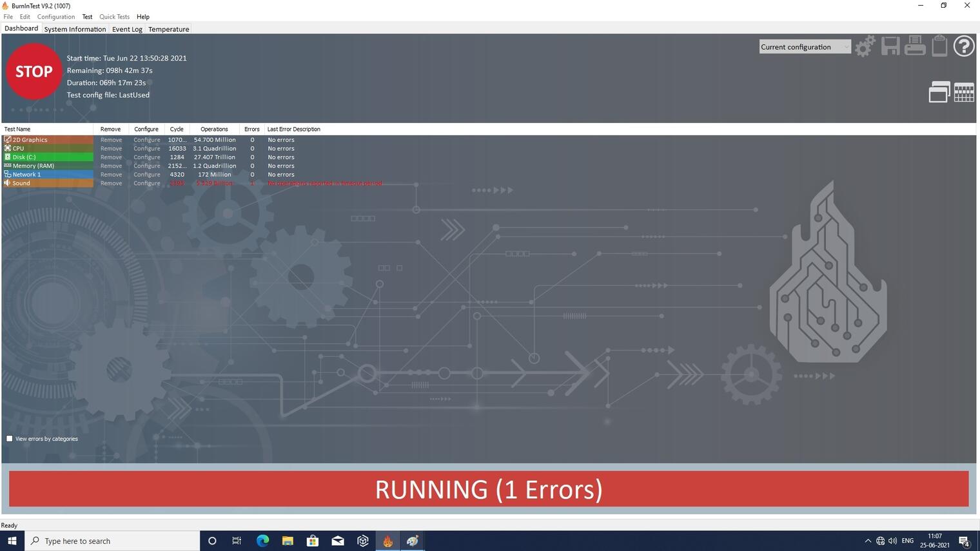The height and width of the screenshot is (551, 980).
Task: Select the Memory (RAM) test name
Action: click(x=34, y=166)
